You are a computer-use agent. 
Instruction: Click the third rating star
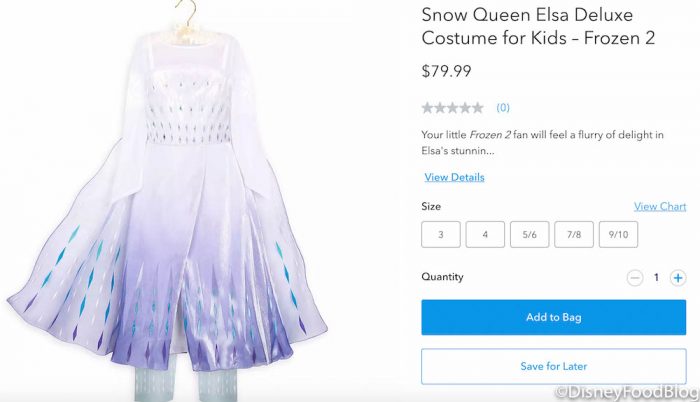tap(452, 107)
